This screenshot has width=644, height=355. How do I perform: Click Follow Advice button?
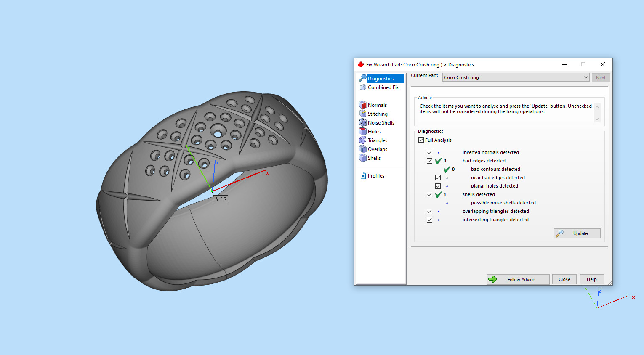pyautogui.click(x=518, y=279)
